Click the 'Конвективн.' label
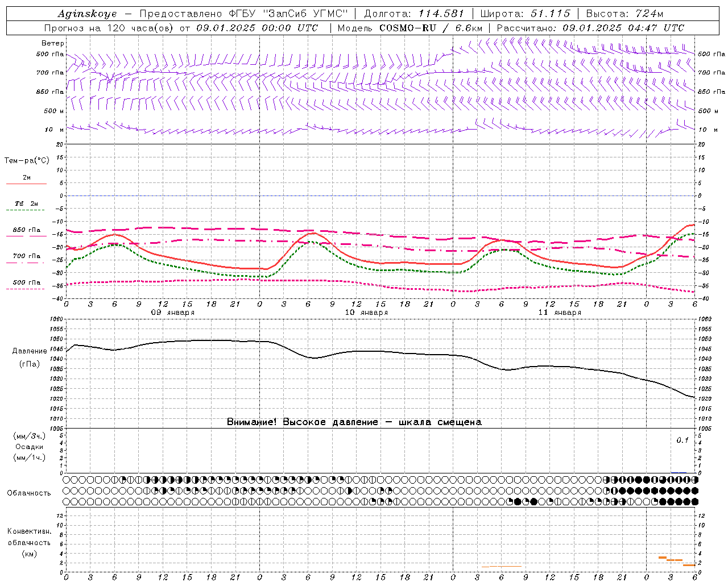This screenshot has width=728, height=582. coord(29,531)
